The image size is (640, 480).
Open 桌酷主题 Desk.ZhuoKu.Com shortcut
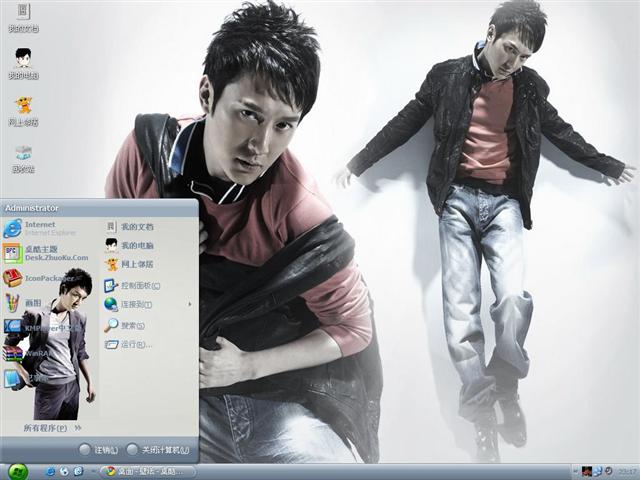pyautogui.click(x=48, y=253)
